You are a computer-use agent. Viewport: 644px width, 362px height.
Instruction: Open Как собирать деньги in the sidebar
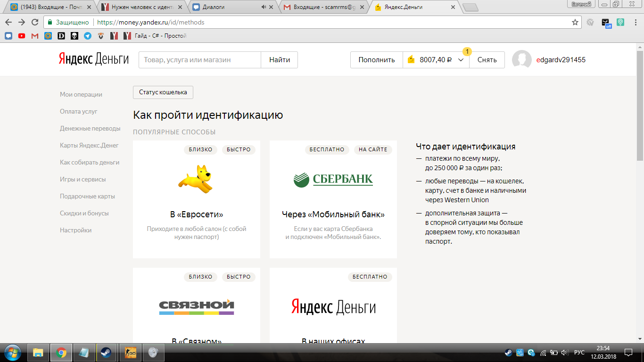coord(90,162)
